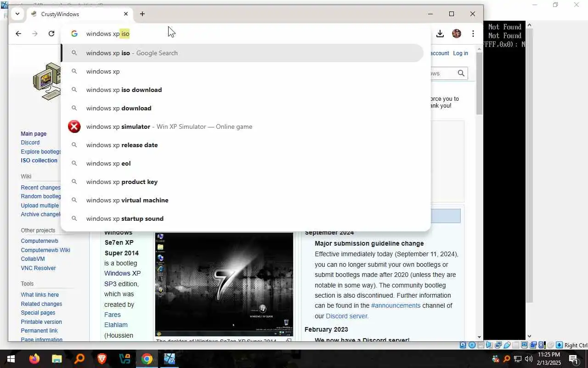Screen dimensions: 588x368
Task: Choose 'windows xp simulator' suggestion
Action: click(x=242, y=126)
